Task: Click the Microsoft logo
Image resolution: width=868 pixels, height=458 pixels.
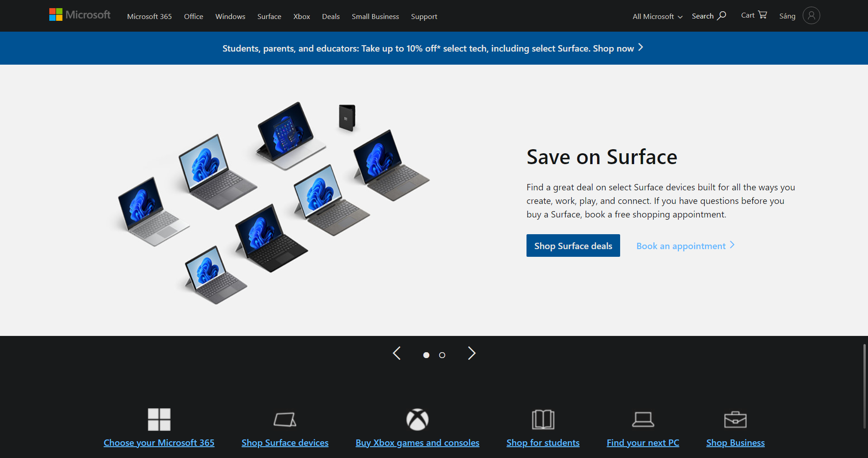Action: point(80,15)
